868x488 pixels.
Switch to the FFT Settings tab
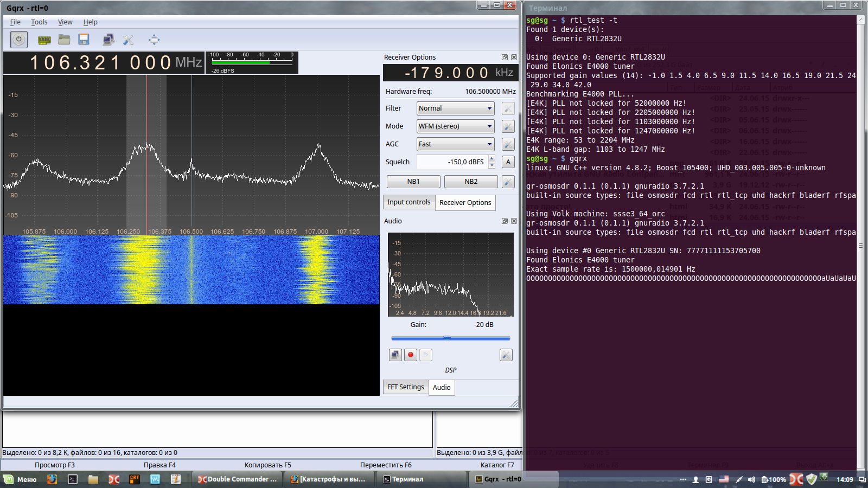click(405, 387)
